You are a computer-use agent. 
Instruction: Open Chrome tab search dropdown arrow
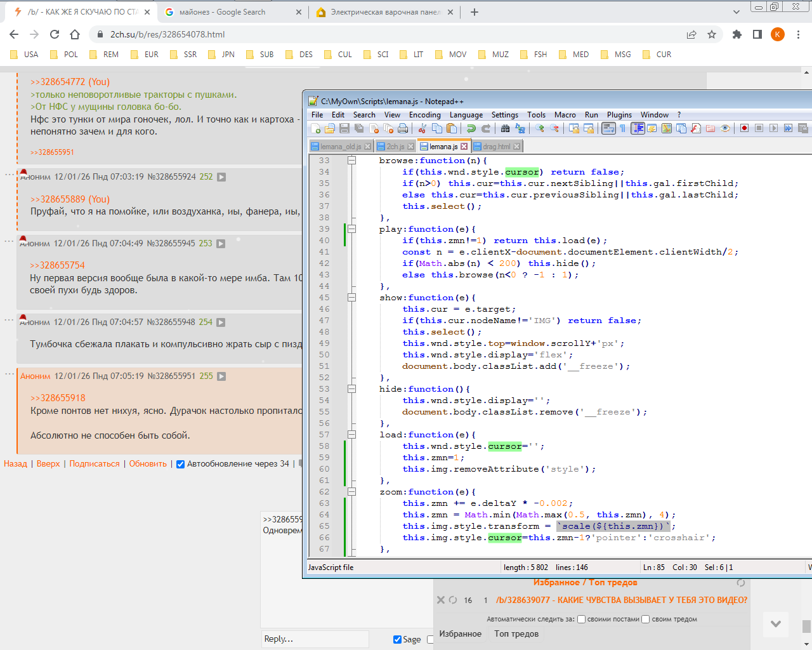coord(736,12)
